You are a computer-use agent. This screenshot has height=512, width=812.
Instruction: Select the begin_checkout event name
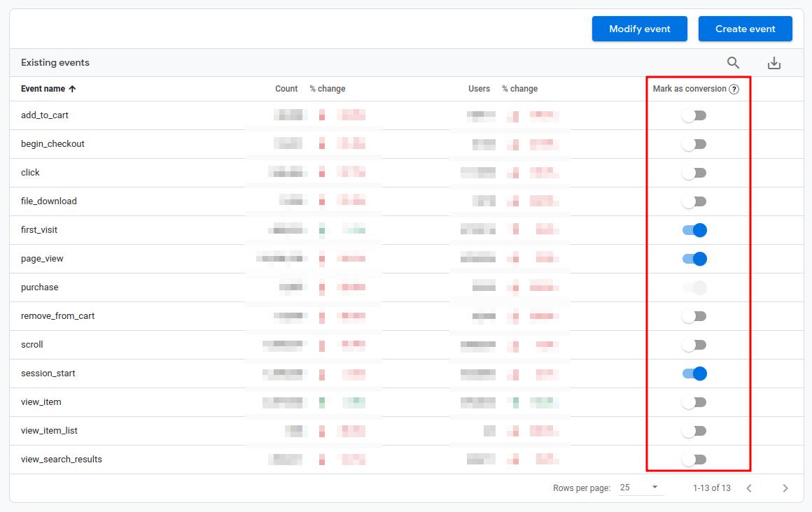pos(52,143)
